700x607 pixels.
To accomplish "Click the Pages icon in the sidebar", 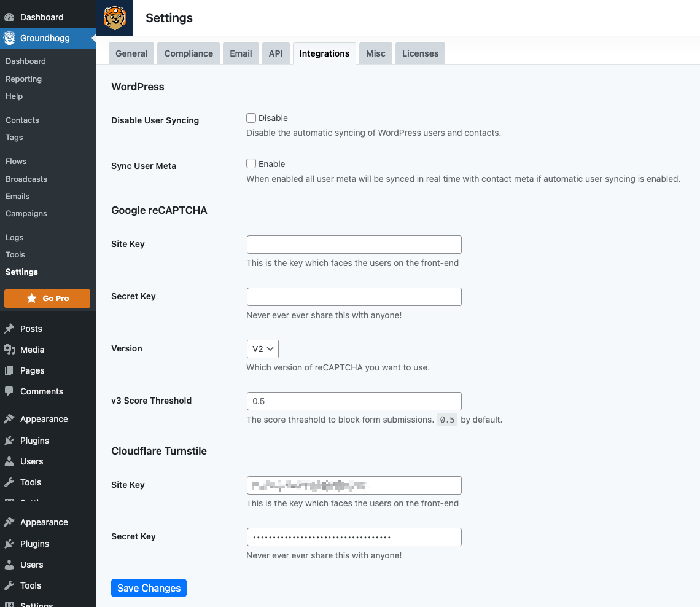I will coord(9,370).
